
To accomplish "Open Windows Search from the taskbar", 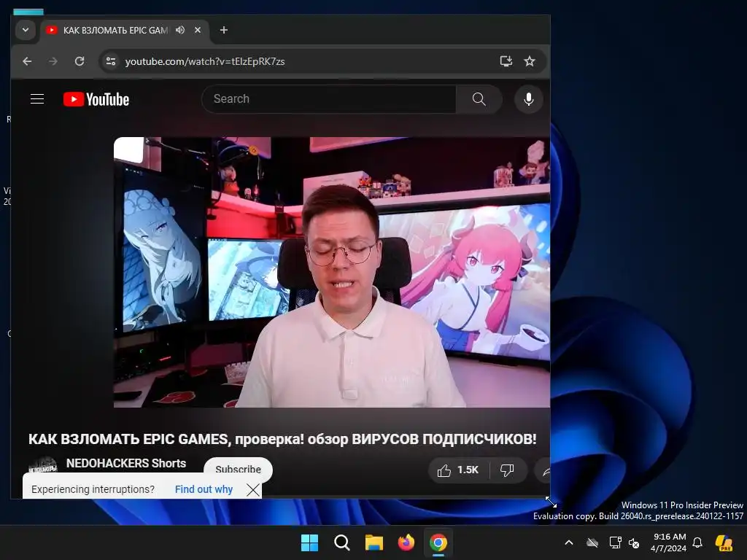I will [x=342, y=542].
